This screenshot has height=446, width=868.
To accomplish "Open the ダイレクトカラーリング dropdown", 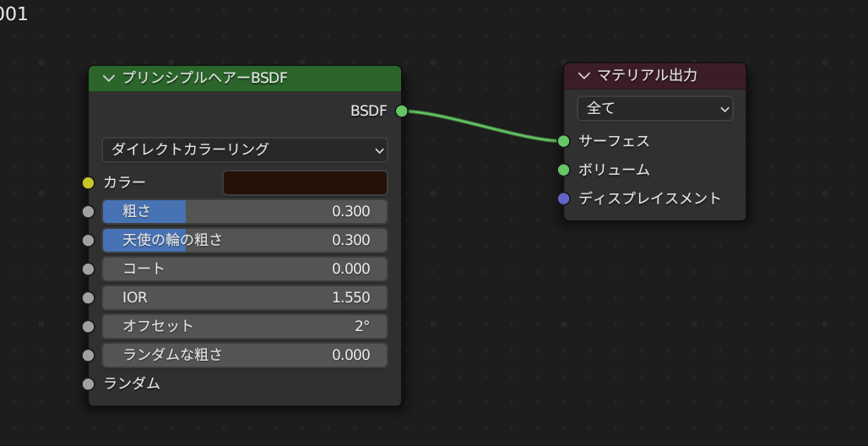I will point(245,150).
